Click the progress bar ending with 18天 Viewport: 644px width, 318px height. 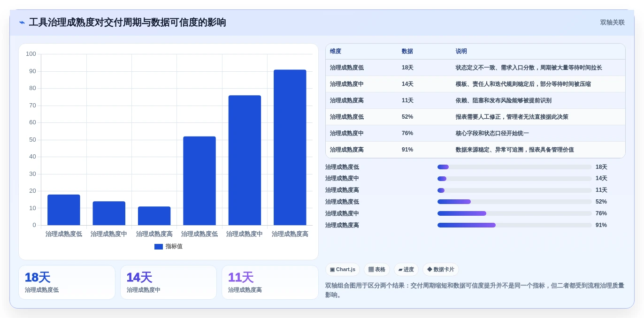coord(514,167)
